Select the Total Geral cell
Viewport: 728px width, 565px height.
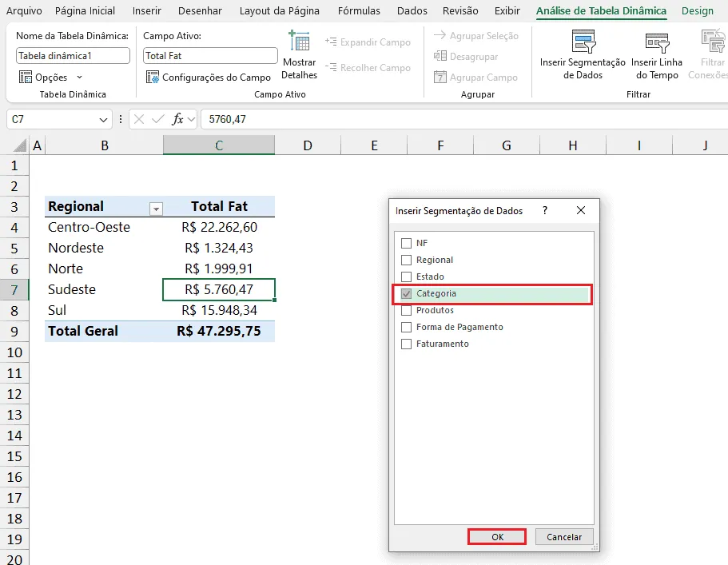pos(104,331)
